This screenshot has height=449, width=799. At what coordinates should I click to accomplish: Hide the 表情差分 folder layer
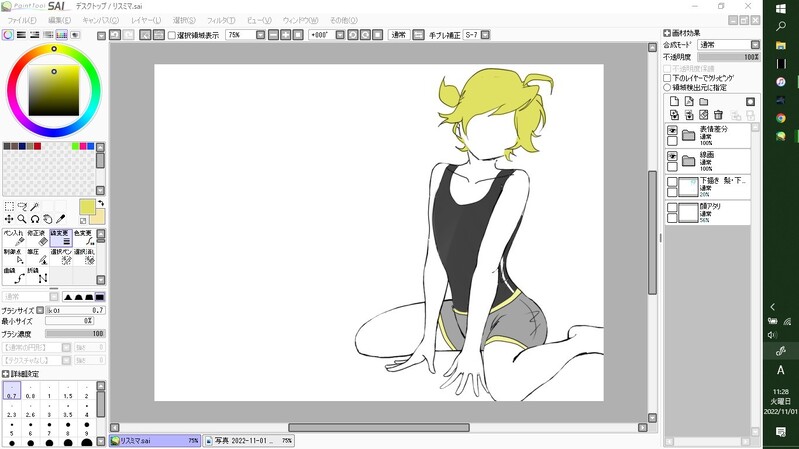point(672,130)
